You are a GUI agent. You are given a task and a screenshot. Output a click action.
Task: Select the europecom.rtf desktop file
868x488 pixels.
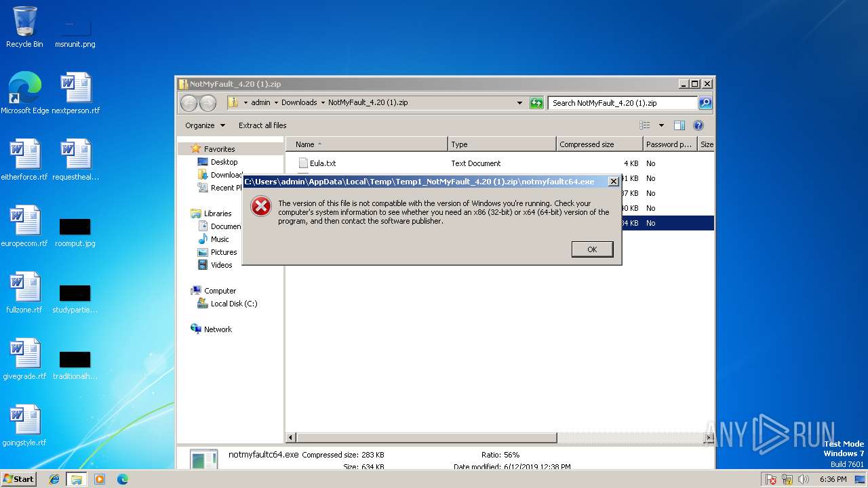click(x=24, y=226)
